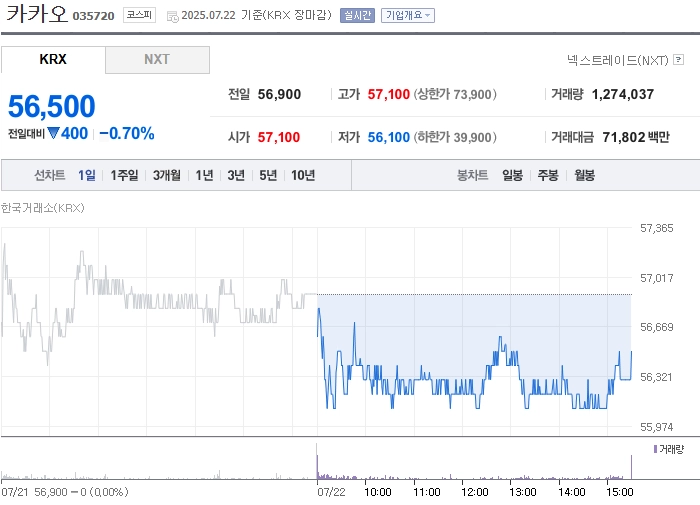Click the calendar icon beside 2025.07.22

172,17
